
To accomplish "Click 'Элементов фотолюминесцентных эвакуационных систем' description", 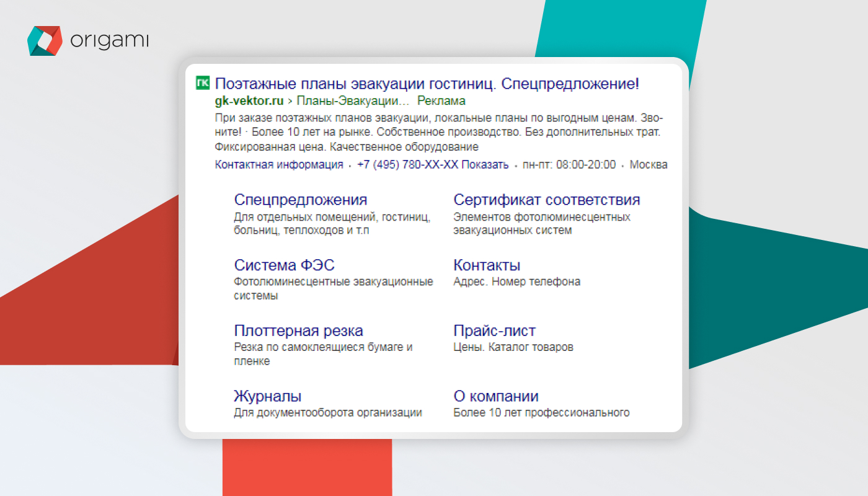I will (542, 223).
